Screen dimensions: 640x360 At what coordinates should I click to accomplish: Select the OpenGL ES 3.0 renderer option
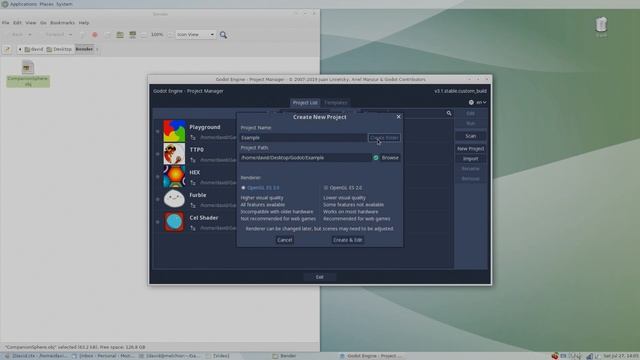[x=260, y=188]
